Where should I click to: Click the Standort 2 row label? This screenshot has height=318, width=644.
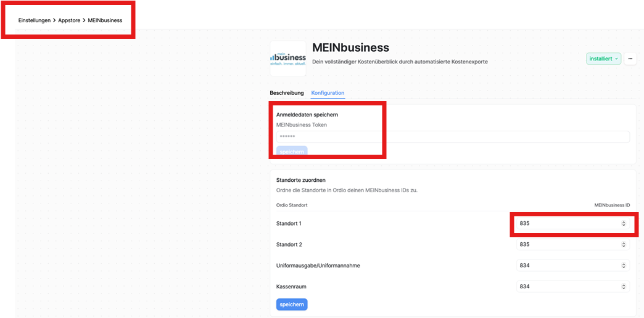(x=289, y=245)
